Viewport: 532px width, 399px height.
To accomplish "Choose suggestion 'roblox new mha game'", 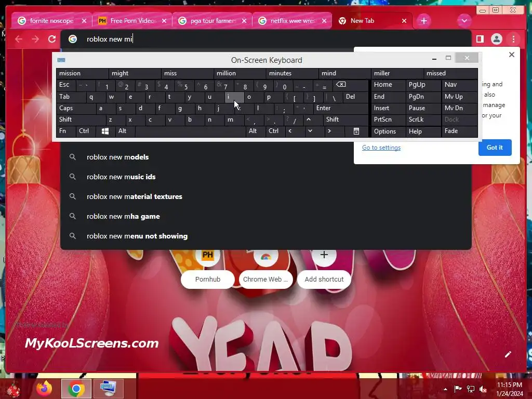I will point(266,217).
